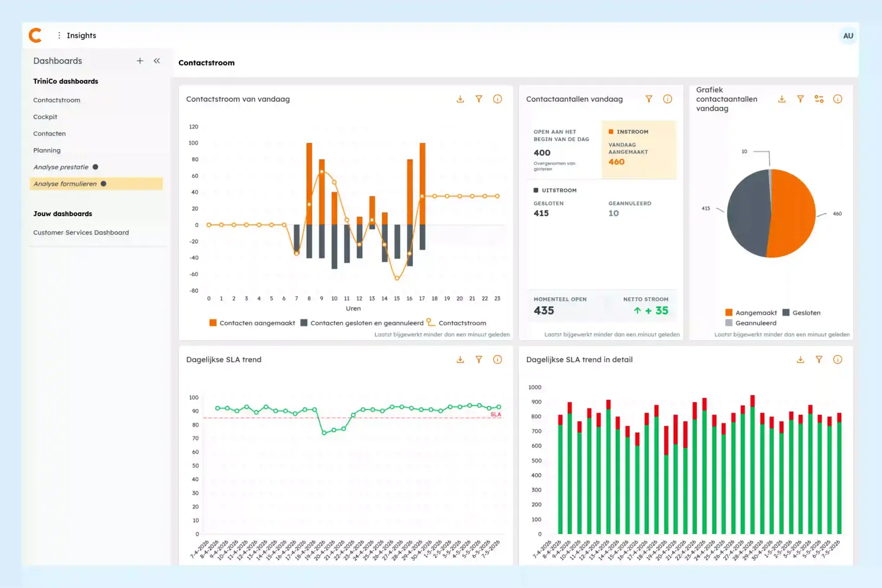The height and width of the screenshot is (588, 882).
Task: Download the Dagelijkse SLA trend in detail chart
Action: coord(801,360)
